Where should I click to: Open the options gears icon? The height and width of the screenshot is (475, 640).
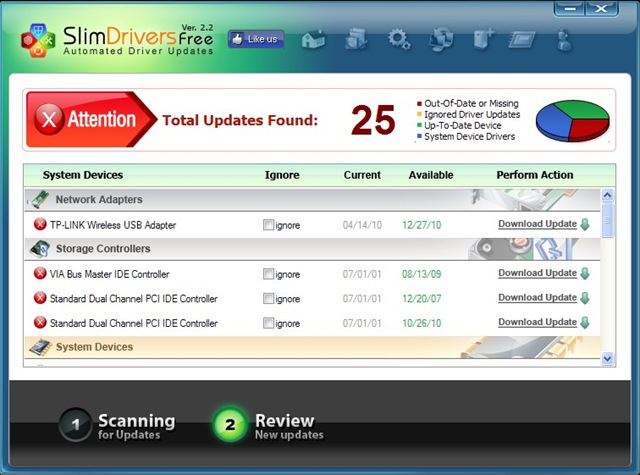[x=399, y=39]
